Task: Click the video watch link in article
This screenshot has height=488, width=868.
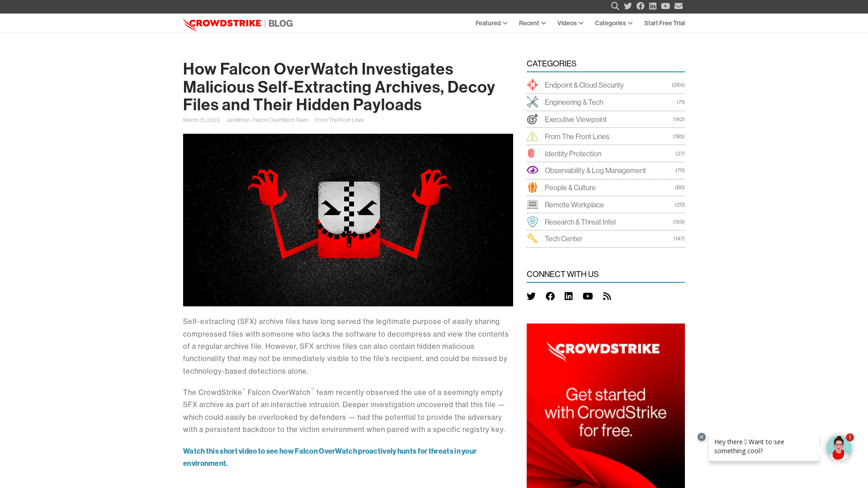Action: (x=330, y=457)
